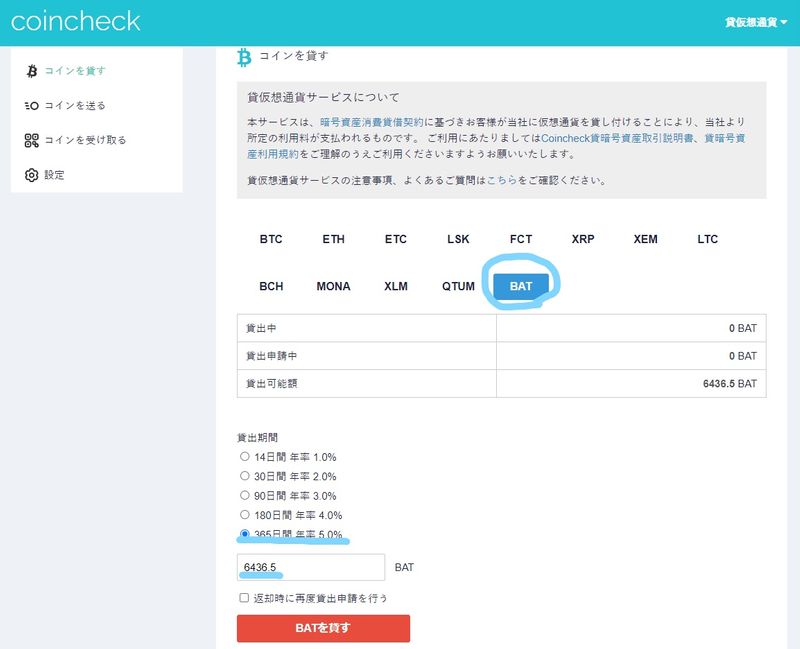Select the 180日間 年率 4.0% radio option

pyautogui.click(x=245, y=514)
